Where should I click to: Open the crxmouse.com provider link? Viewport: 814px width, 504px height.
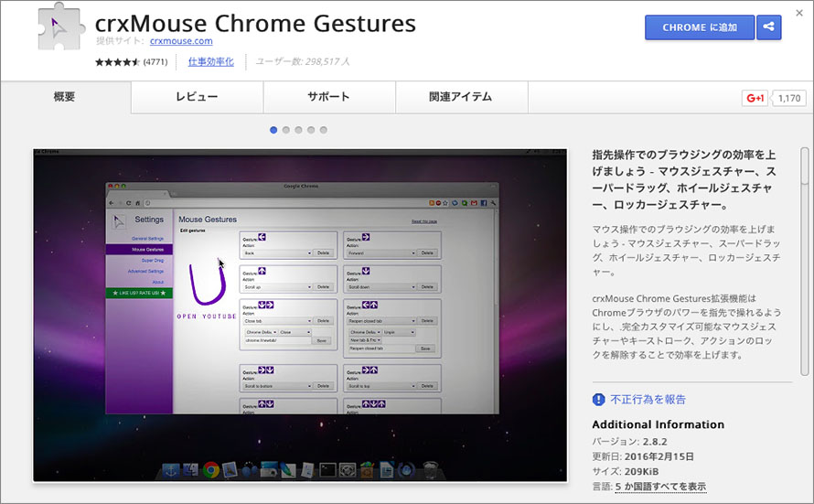(x=181, y=40)
